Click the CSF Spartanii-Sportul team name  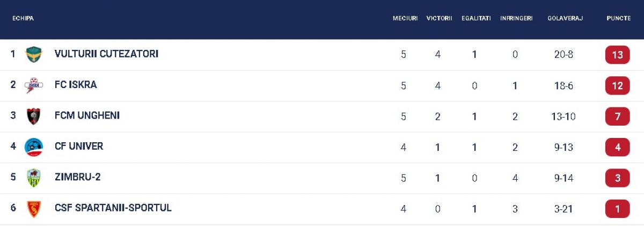pyautogui.click(x=113, y=208)
